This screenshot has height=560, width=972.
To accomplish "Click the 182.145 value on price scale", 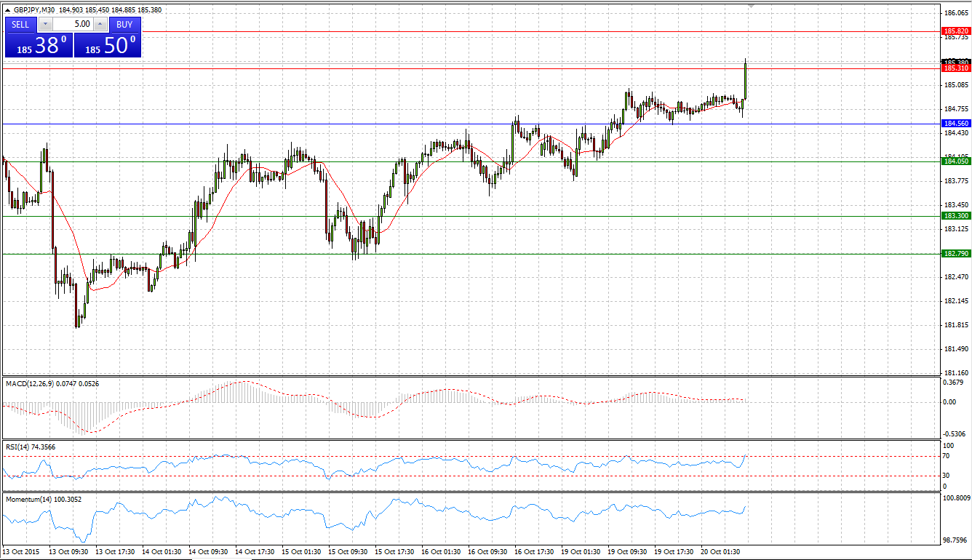I will coord(956,301).
